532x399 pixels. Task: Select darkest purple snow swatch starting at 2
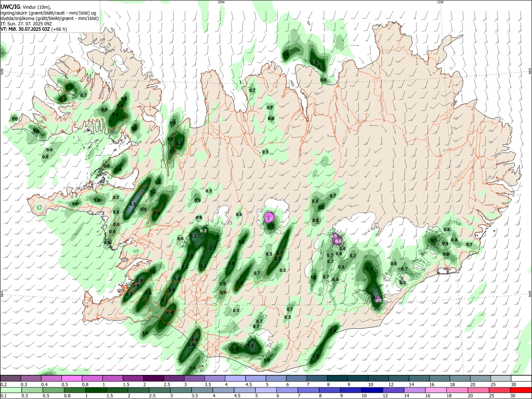(153, 378)
